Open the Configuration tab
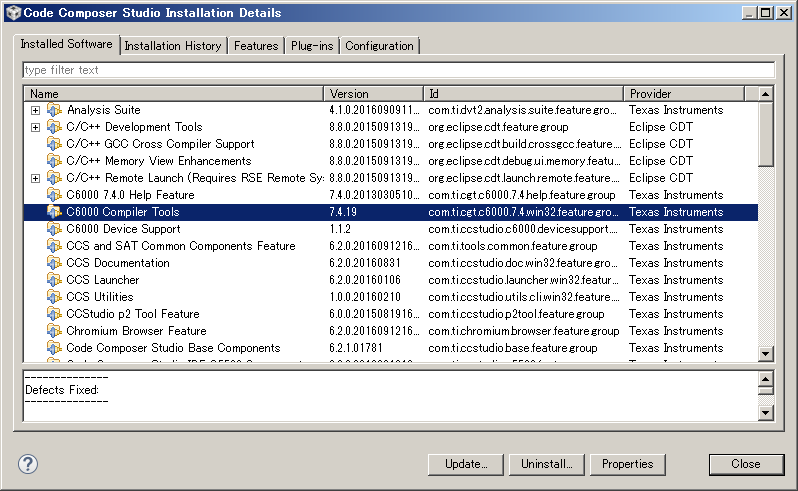 tap(379, 46)
